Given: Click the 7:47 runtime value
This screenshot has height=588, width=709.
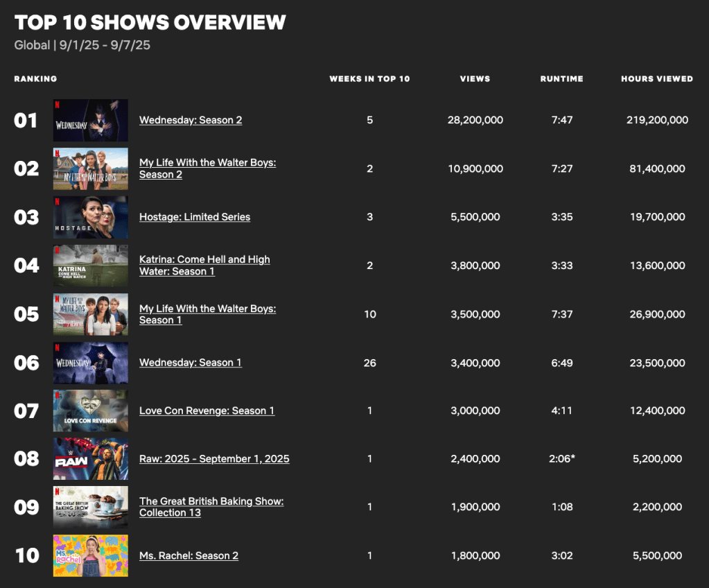Looking at the screenshot, I should click(562, 121).
